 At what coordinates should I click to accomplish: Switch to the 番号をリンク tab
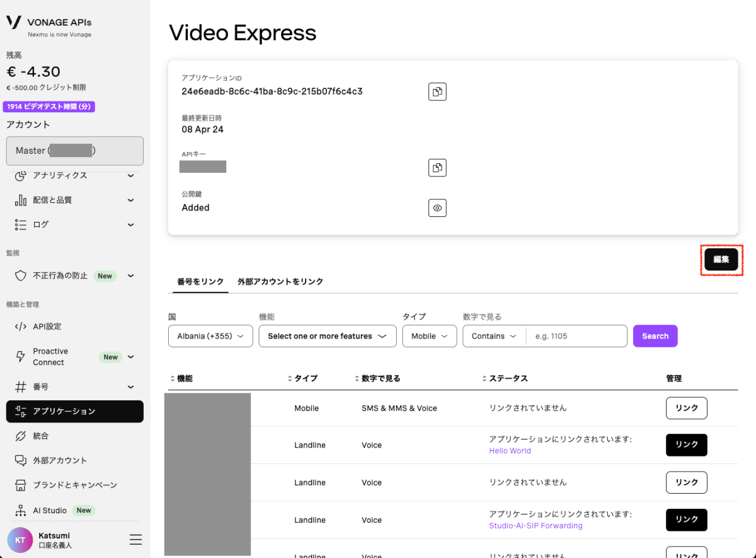200,281
